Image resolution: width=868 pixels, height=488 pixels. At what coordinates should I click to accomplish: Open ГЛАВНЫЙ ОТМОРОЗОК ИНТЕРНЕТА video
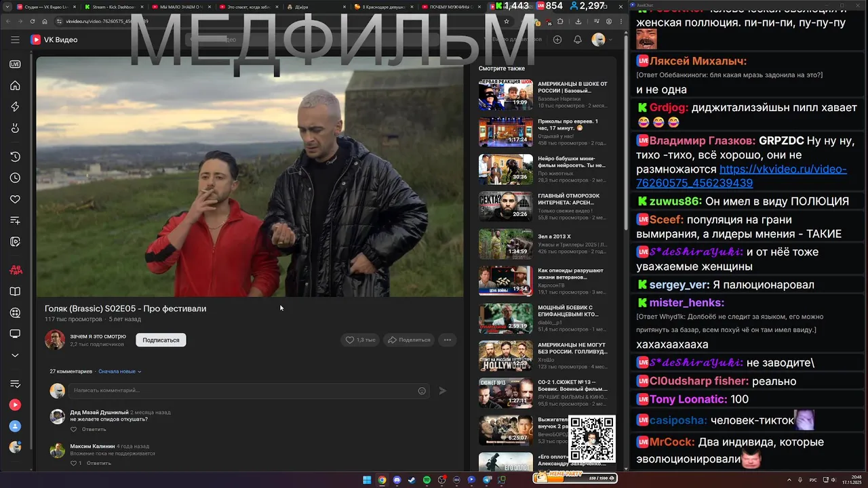coord(543,207)
